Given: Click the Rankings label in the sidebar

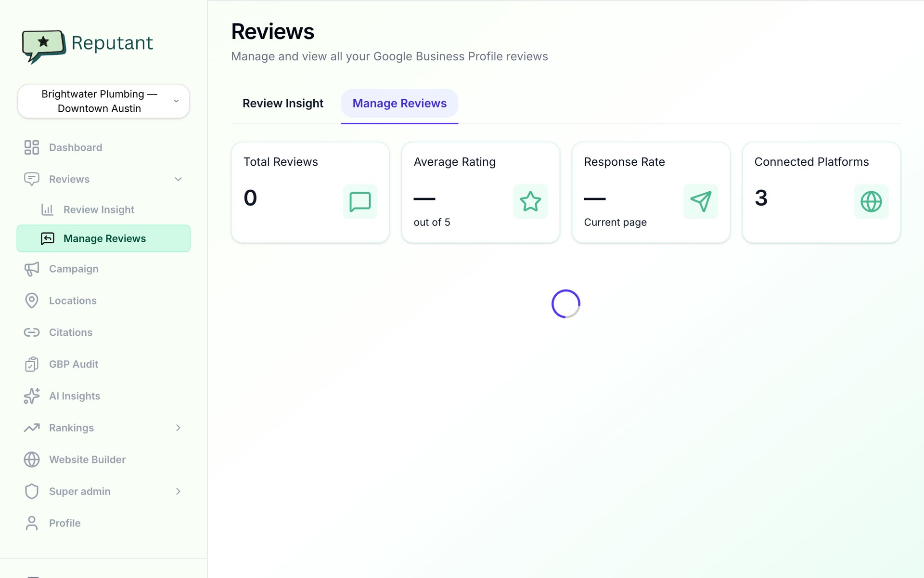Looking at the screenshot, I should coord(71,428).
